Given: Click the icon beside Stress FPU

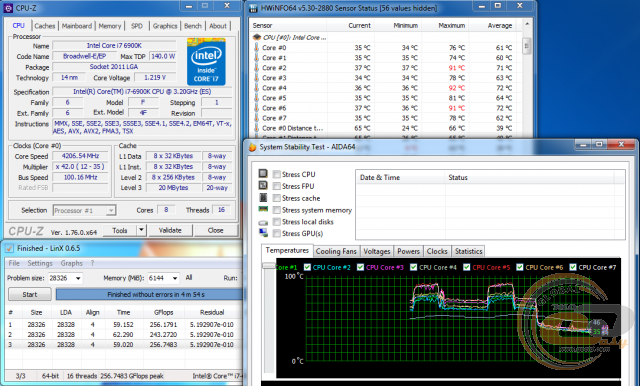Looking at the screenshot, I should 263,186.
